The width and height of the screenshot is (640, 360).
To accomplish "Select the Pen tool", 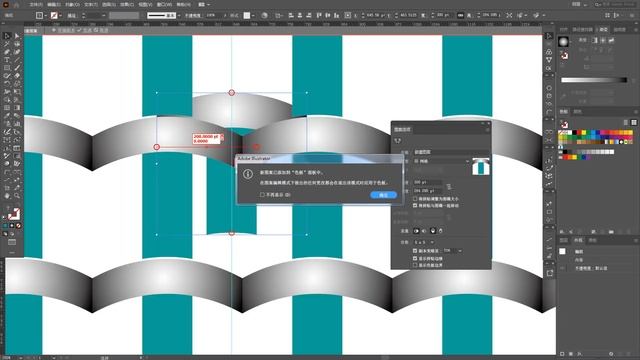I will click(7, 52).
